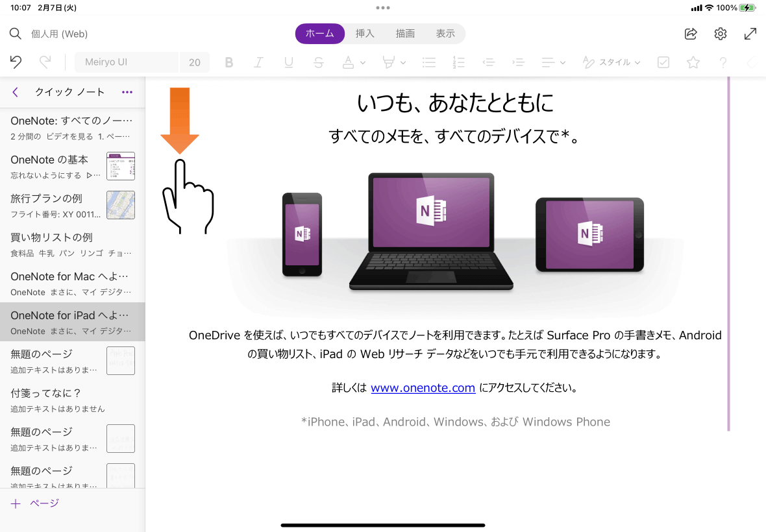Insert a numbered list
Viewport: 766px width, 532px height.
pyautogui.click(x=459, y=62)
